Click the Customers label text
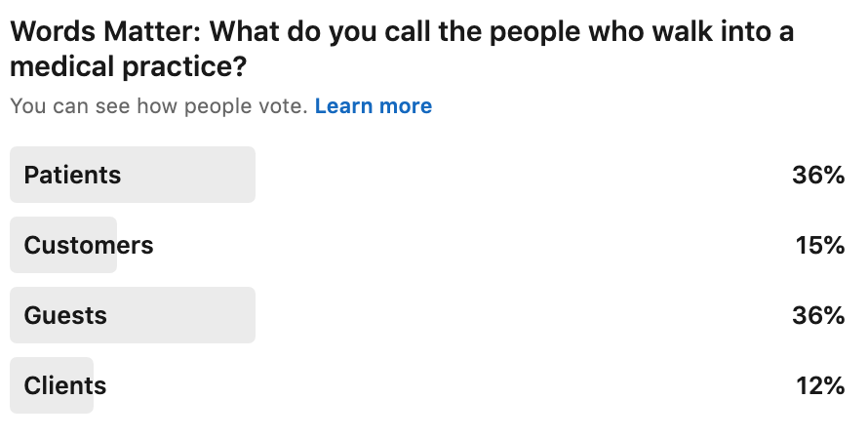Screen dimensions: 868x439 click(x=88, y=245)
